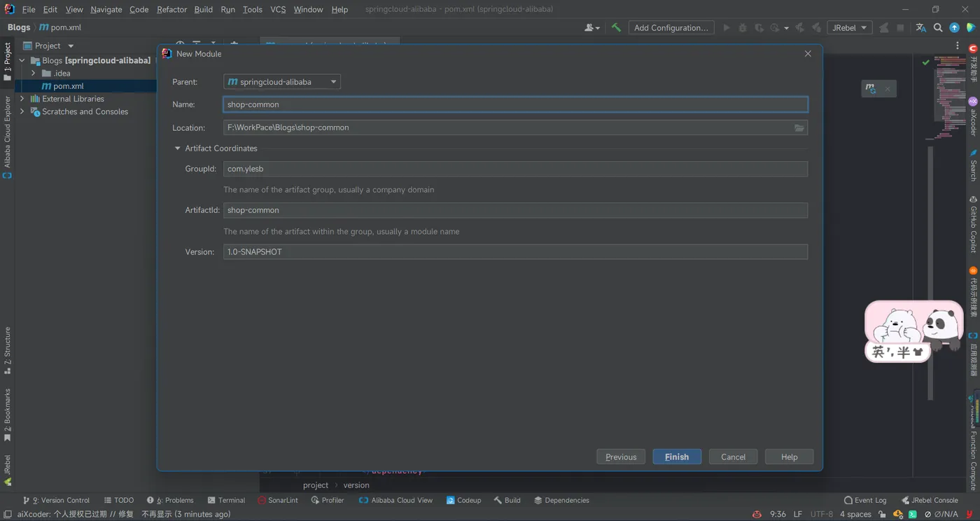Viewport: 980px width, 521px height.
Task: Browse location with the folder icon
Action: tap(799, 127)
